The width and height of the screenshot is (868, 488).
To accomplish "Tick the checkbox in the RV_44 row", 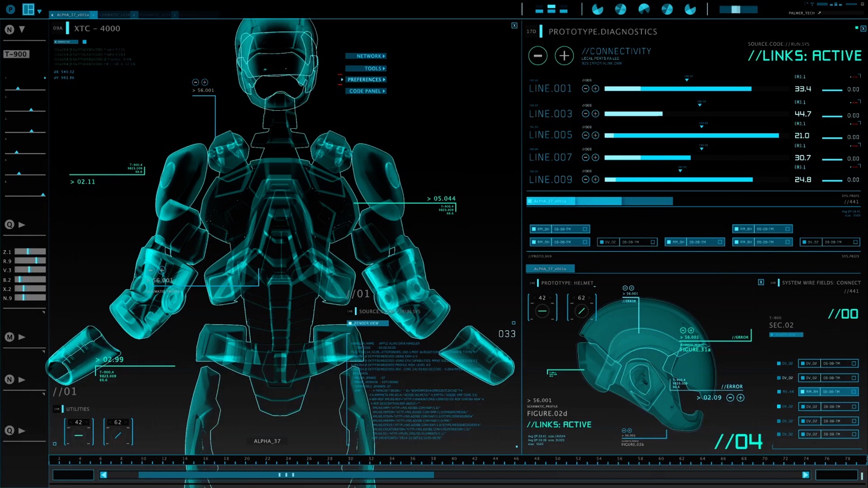I will (854, 392).
